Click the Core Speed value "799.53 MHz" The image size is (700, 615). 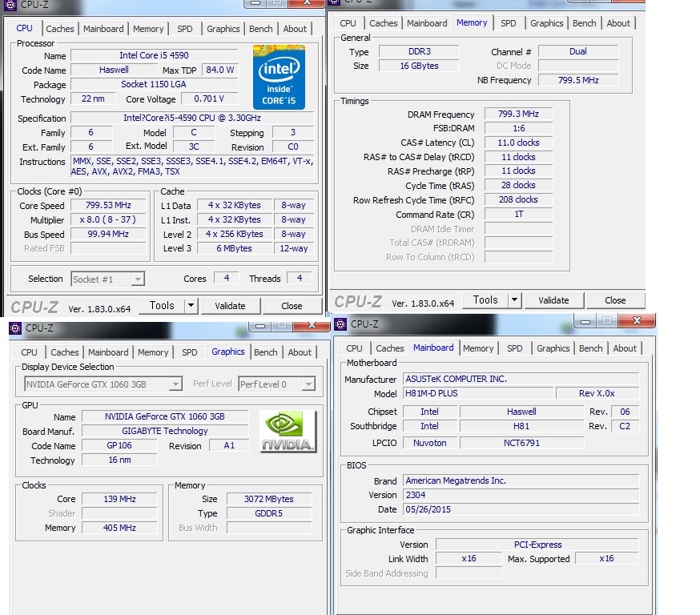pos(108,205)
